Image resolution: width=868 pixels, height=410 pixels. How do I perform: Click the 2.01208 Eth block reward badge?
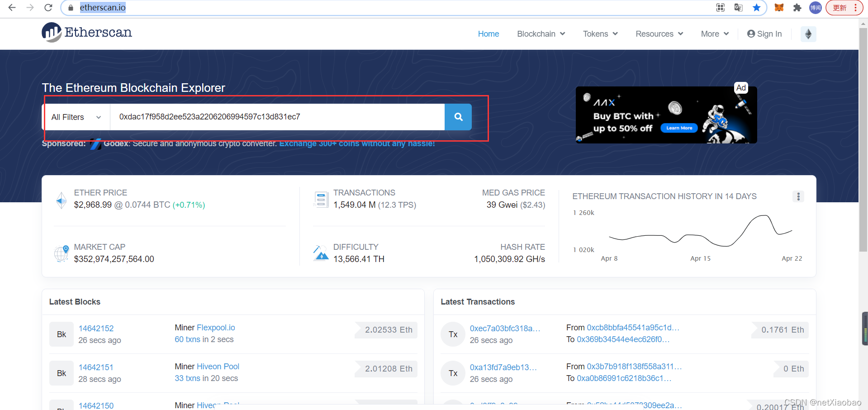tap(386, 369)
